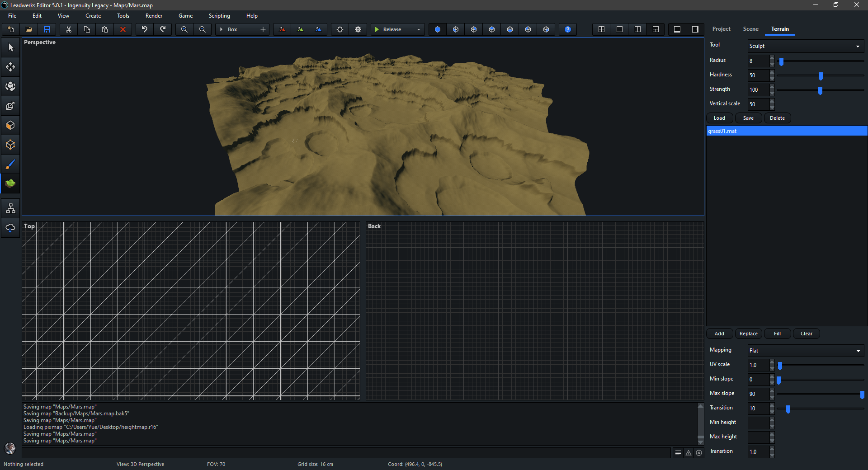Open help via the blue question mark icon
The image size is (868, 470).
click(568, 29)
